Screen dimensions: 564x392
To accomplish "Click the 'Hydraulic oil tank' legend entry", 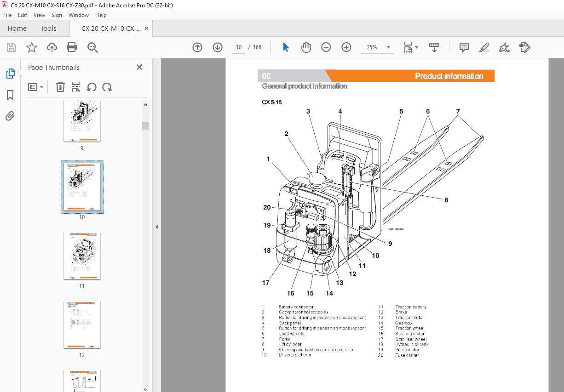I will [x=412, y=344].
